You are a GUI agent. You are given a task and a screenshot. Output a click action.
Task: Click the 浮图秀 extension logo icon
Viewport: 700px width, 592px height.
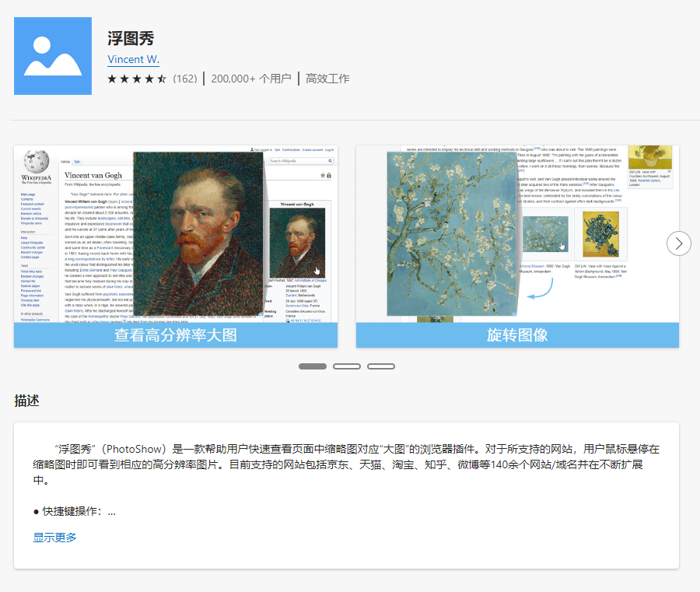click(x=53, y=56)
